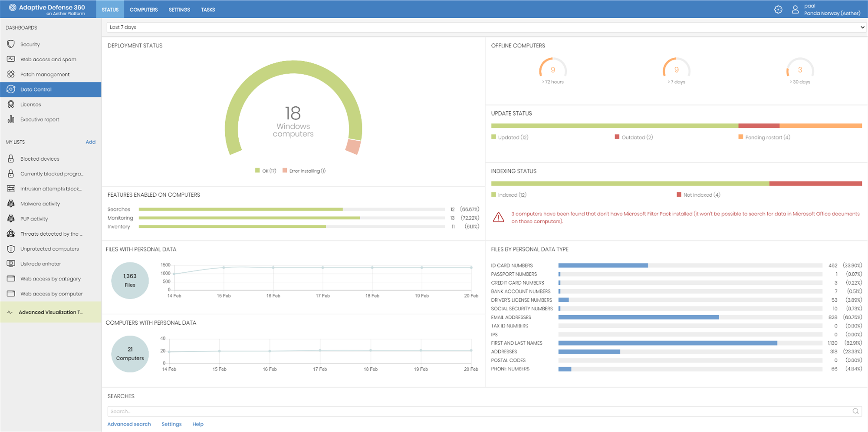Switch to the COMPUTERS tab
Viewport: 868px width, 432px height.
pos(144,9)
